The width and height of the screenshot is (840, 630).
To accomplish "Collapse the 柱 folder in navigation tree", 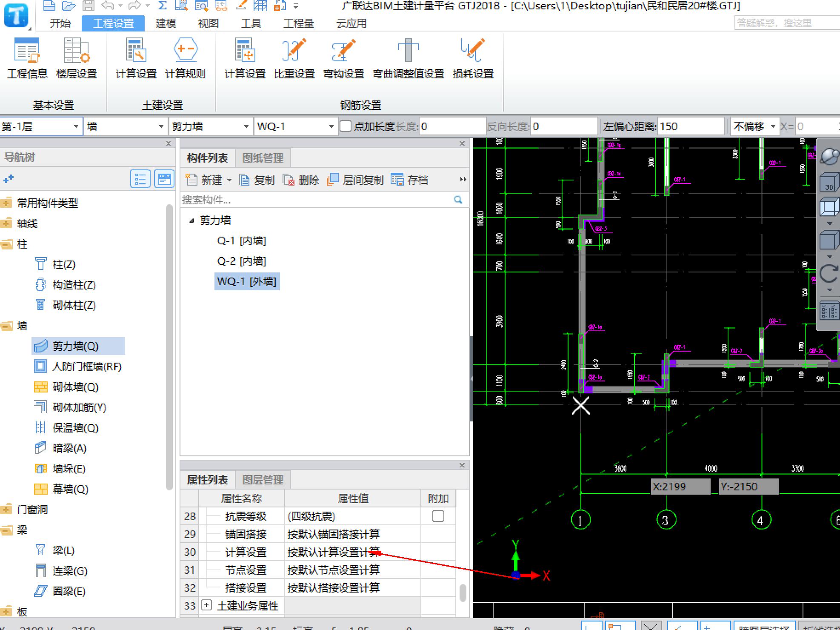I will coord(6,244).
